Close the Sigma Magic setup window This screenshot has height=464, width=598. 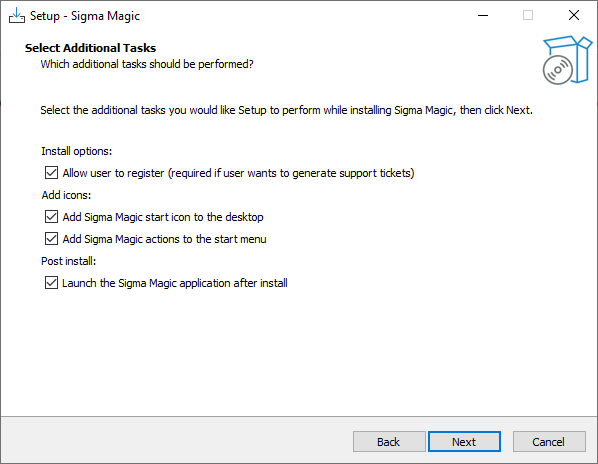pos(574,16)
